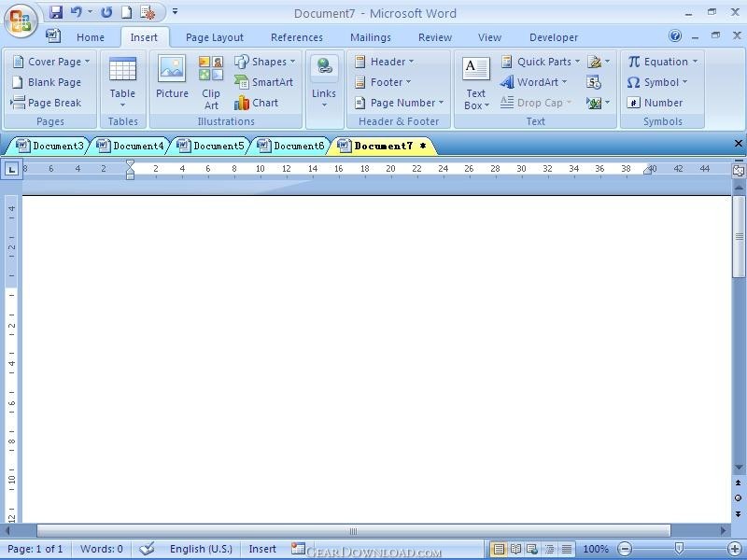Open the Undo history arrow
747x560 pixels.
click(90, 12)
